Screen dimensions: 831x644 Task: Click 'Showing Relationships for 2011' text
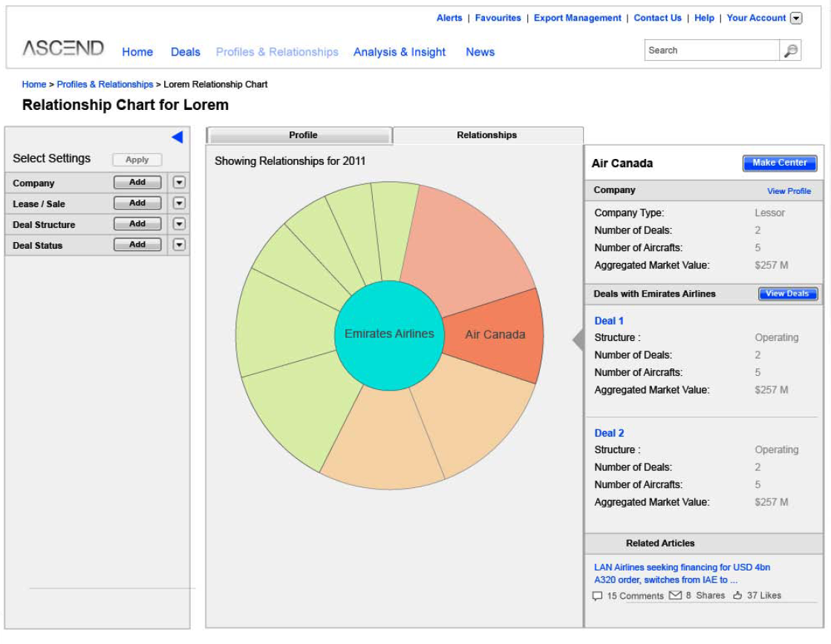290,160
